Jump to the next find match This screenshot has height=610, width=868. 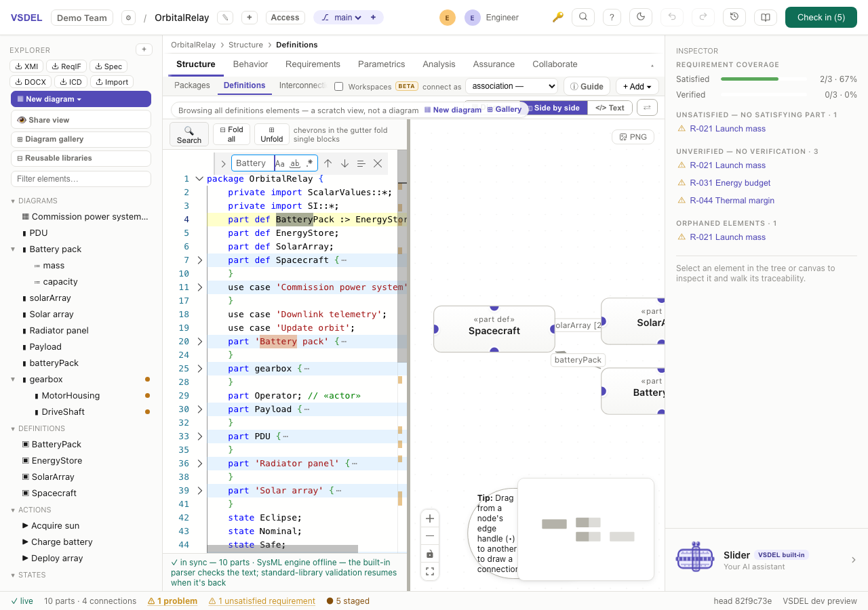pos(344,163)
